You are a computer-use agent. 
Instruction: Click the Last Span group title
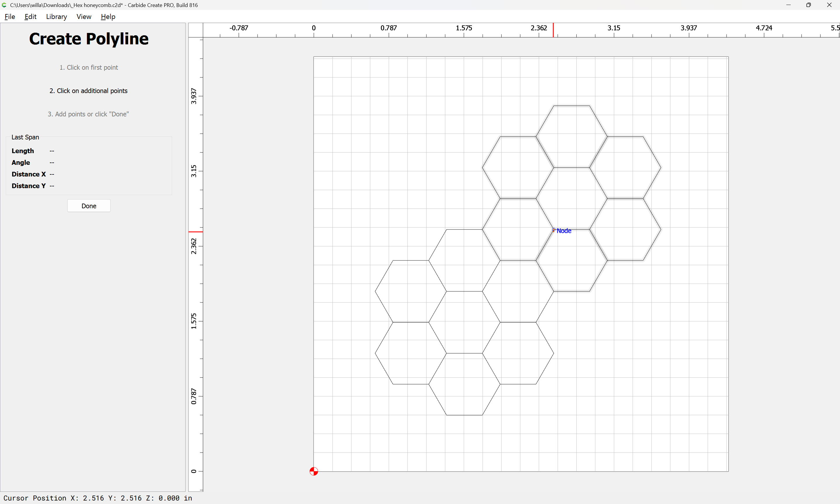pyautogui.click(x=25, y=137)
